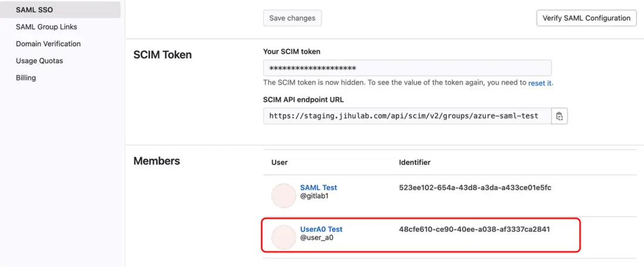Click the SAML Test identifier value
This screenshot has width=644, height=267.
click(x=474, y=188)
